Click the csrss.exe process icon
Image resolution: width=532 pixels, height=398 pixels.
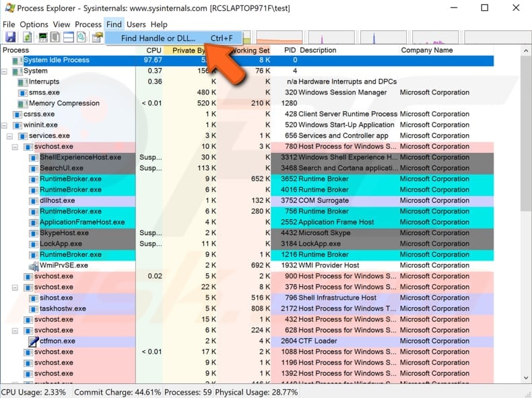click(x=18, y=114)
